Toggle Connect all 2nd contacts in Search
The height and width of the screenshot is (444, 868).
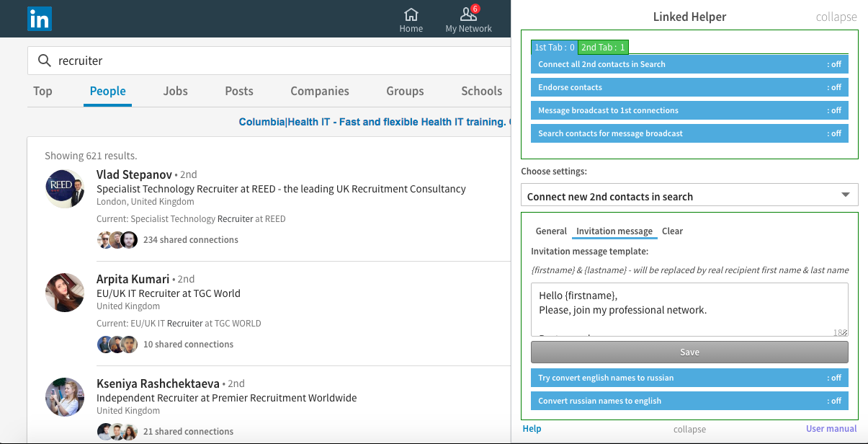(x=689, y=64)
